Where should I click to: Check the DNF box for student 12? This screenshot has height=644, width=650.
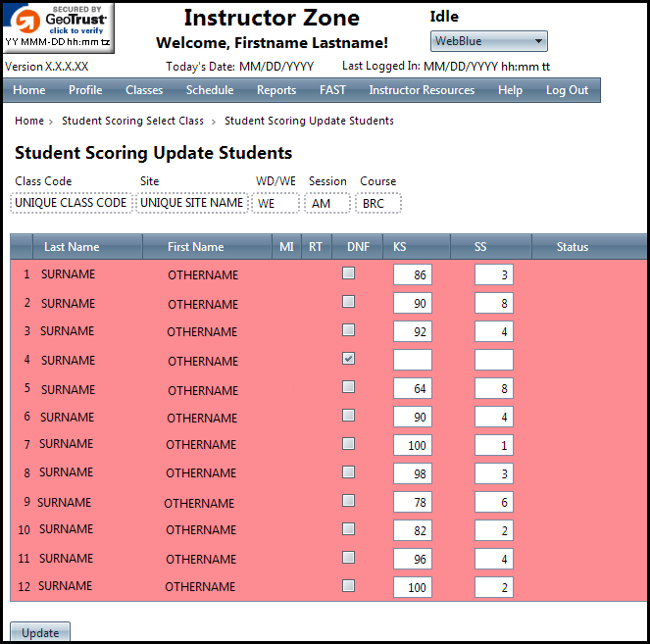(x=348, y=585)
